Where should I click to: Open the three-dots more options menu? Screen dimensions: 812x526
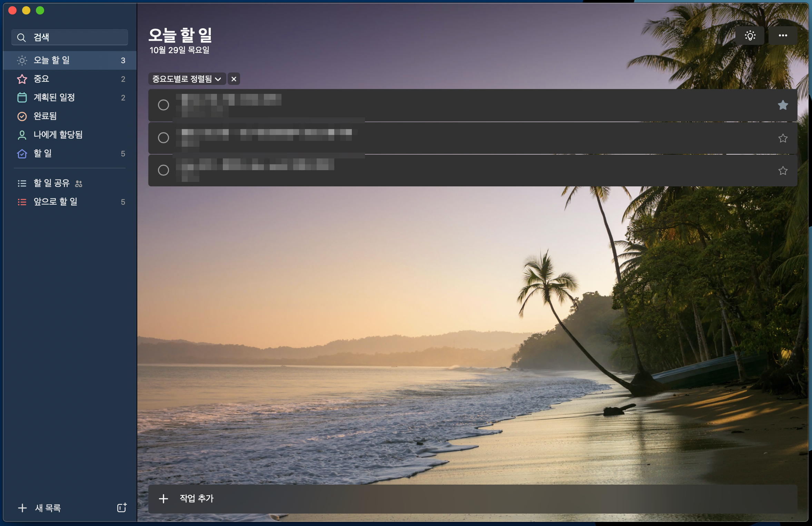point(783,36)
